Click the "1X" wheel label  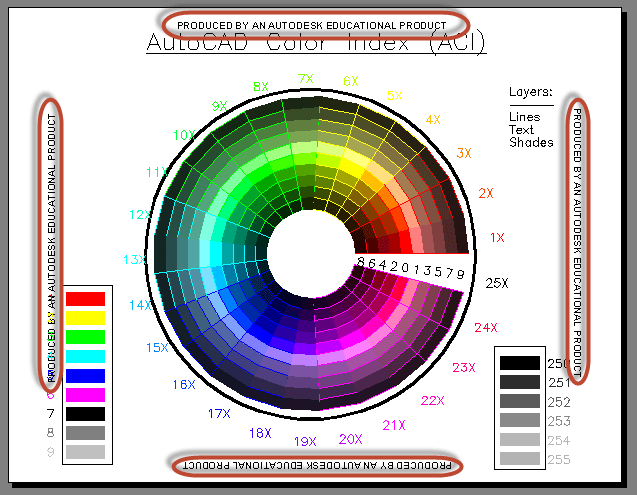coord(497,237)
